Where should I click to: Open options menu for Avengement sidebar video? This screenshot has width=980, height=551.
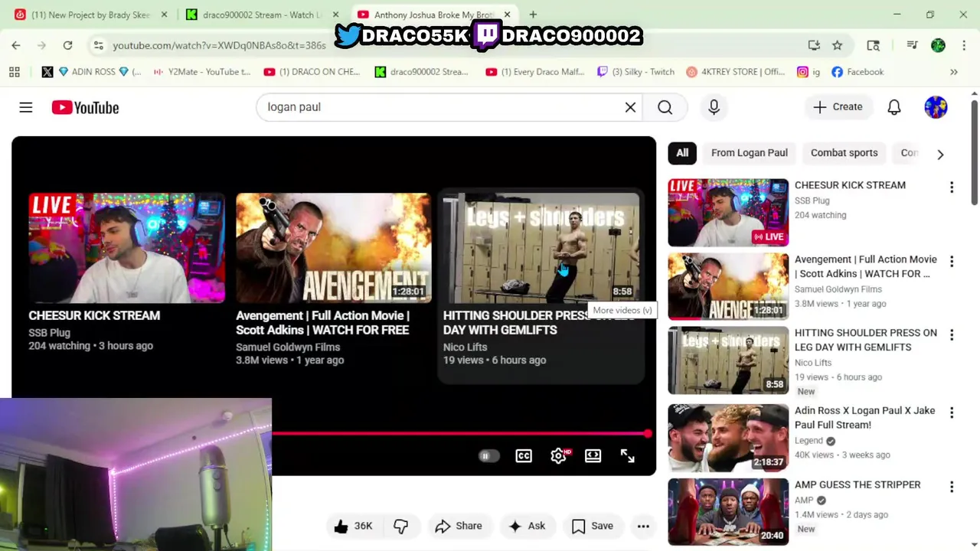coord(952,262)
